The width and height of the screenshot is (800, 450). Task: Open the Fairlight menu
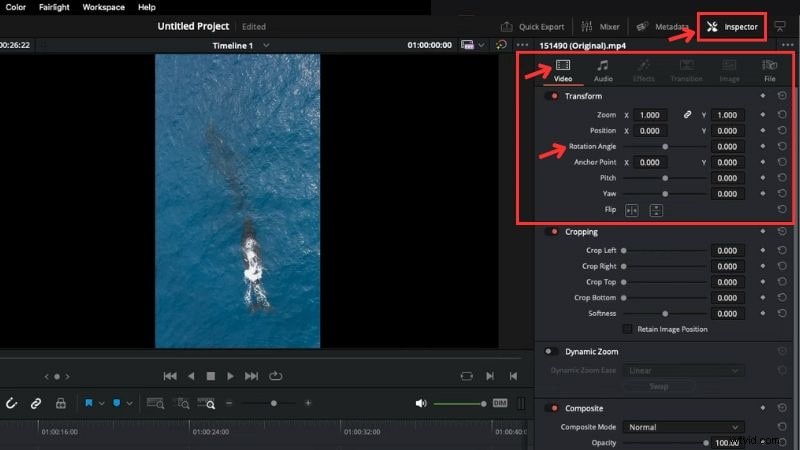[54, 7]
